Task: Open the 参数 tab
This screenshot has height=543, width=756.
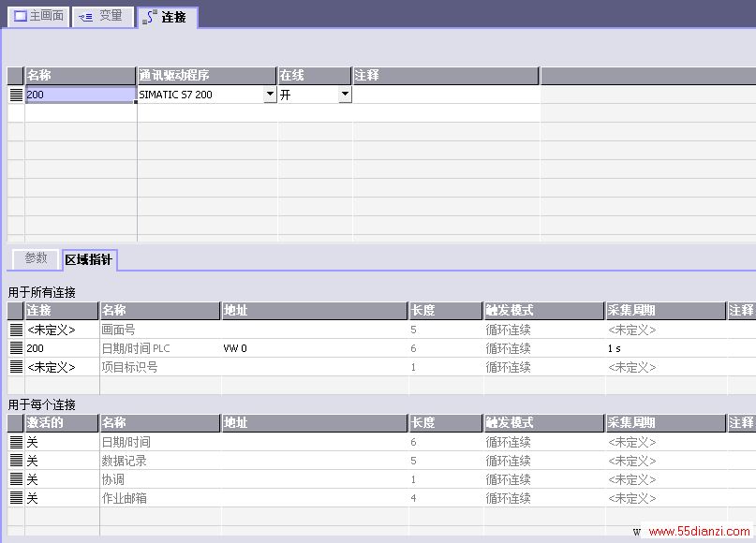Action: click(36, 258)
